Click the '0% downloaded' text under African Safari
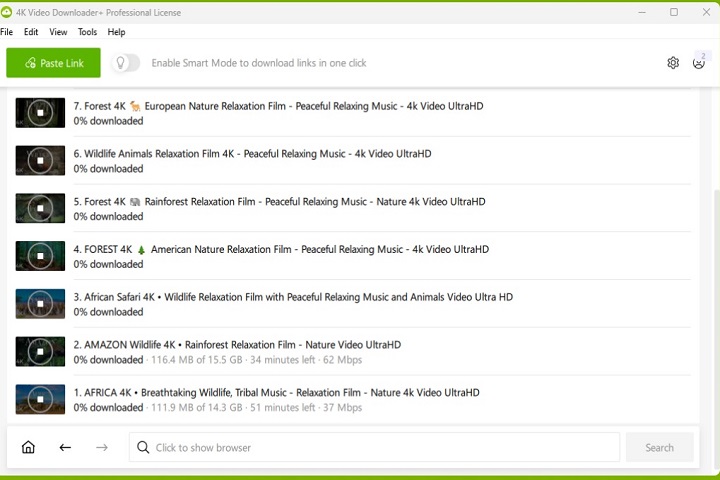720x480 pixels. pyautogui.click(x=108, y=312)
